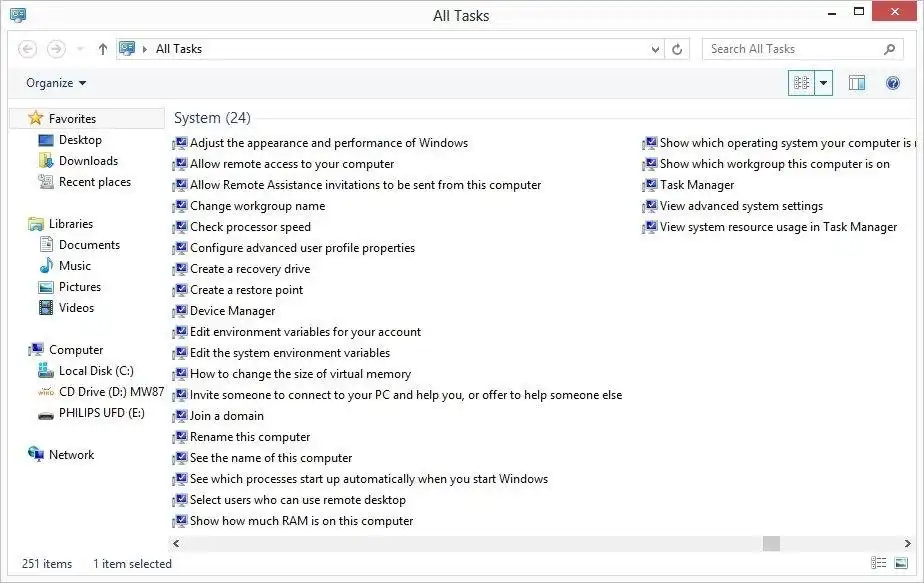Open view options dropdown arrow
This screenshot has width=924, height=583.
tap(824, 83)
